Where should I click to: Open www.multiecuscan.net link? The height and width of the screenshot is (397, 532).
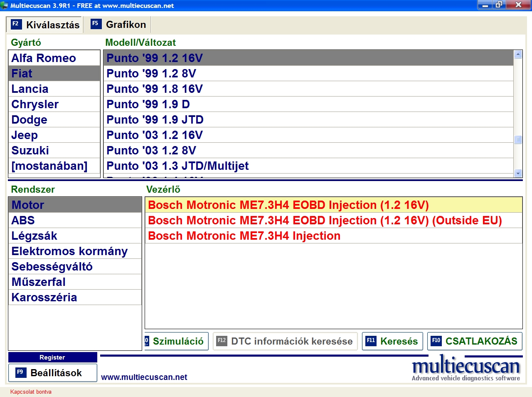[x=144, y=377]
